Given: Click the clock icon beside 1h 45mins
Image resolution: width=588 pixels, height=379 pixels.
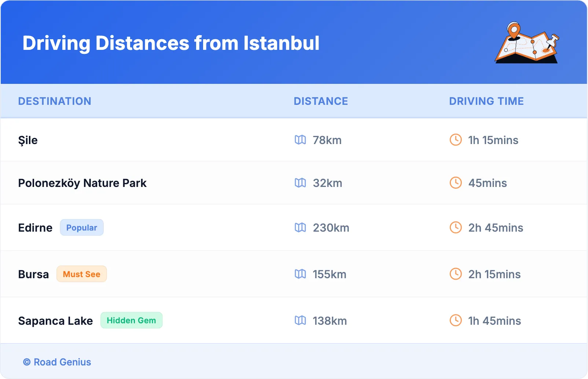Looking at the screenshot, I should coord(456,320).
